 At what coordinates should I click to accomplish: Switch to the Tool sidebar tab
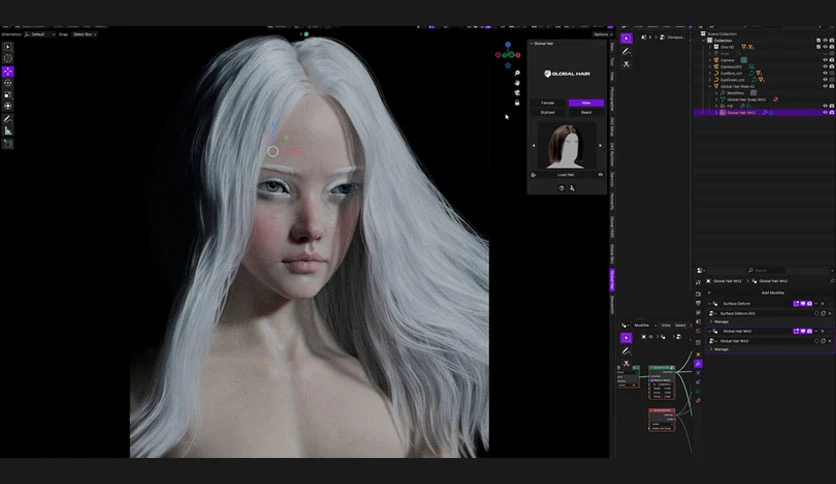tap(612, 61)
